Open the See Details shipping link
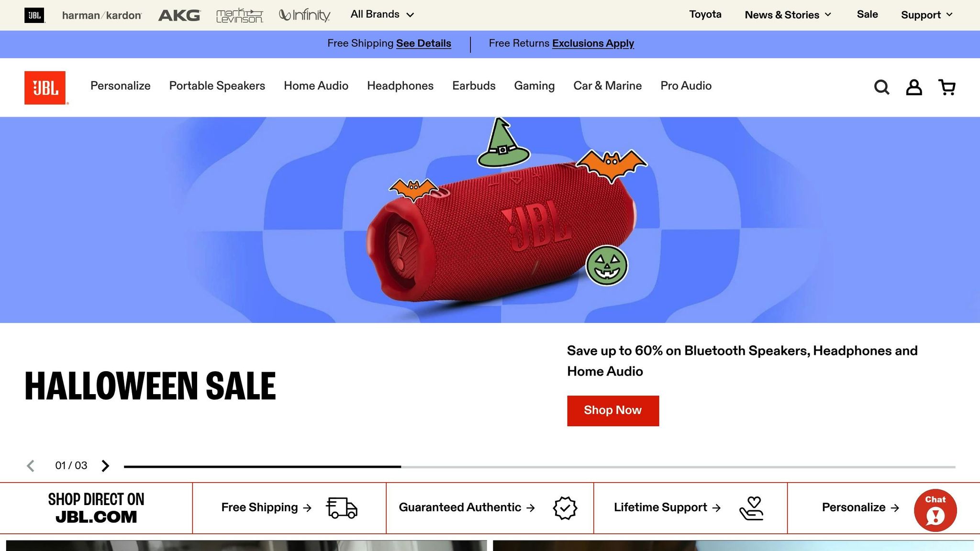 (x=423, y=44)
